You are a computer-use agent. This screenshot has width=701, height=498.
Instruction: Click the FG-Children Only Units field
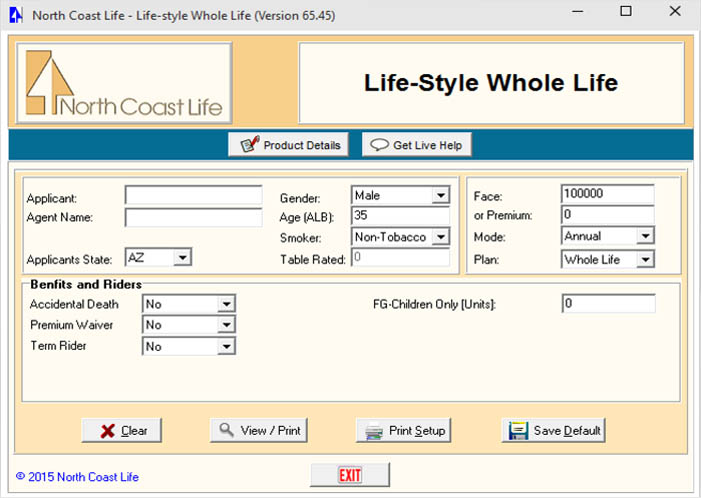tap(608, 304)
